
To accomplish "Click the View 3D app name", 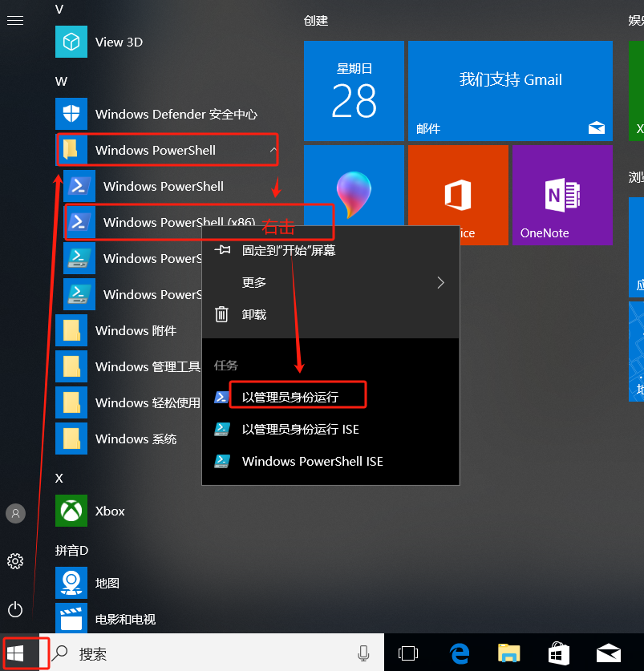I will tap(119, 42).
